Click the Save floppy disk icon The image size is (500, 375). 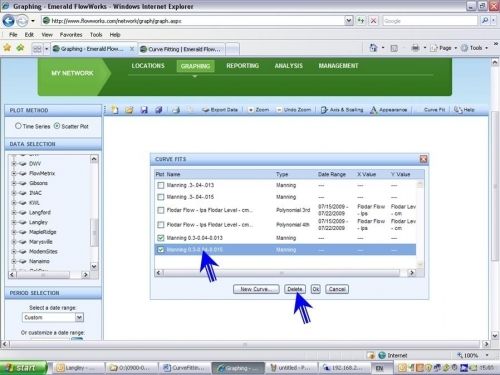[x=144, y=110]
